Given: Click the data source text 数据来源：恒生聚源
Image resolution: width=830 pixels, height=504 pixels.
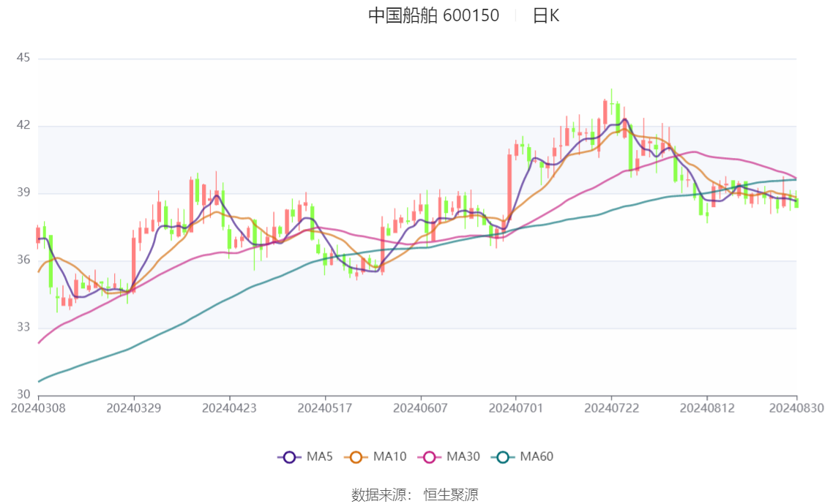Looking at the screenshot, I should [x=415, y=494].
